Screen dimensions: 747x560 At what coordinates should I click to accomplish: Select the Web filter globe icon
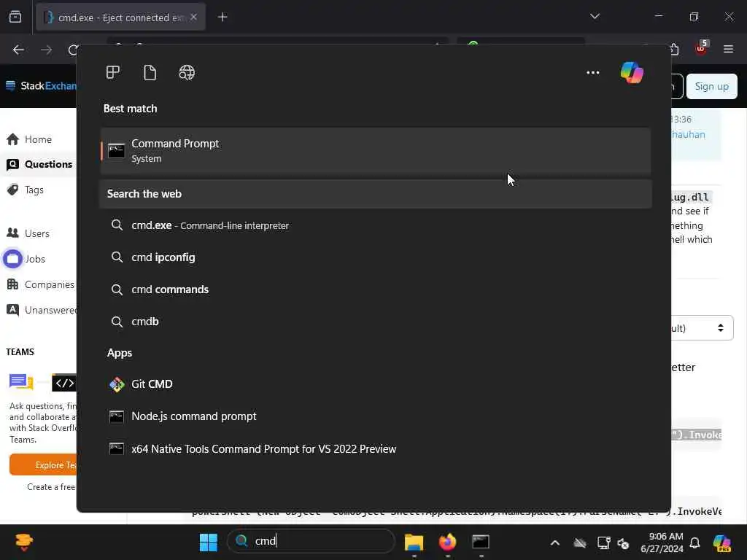tap(187, 72)
